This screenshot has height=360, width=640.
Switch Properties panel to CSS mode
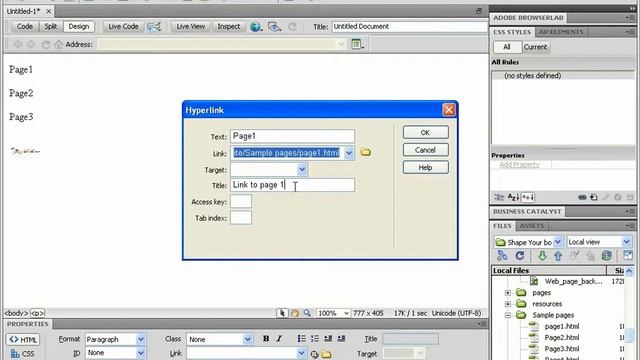coord(23,353)
